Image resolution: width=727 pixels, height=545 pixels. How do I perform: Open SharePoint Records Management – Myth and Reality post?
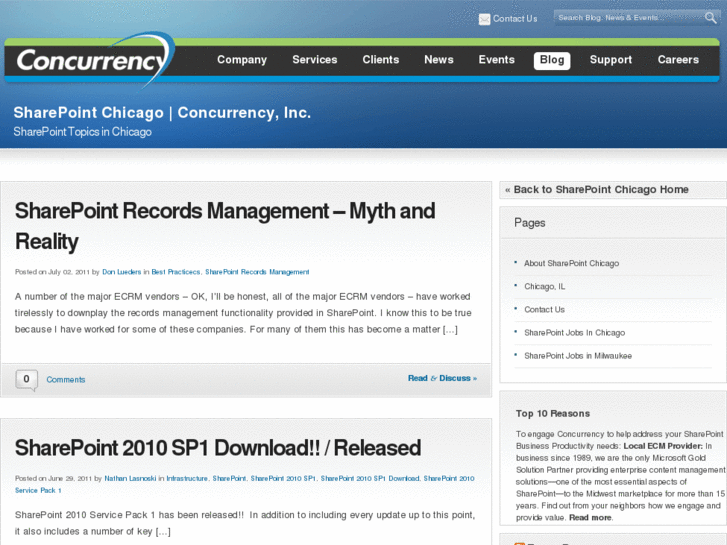225,226
